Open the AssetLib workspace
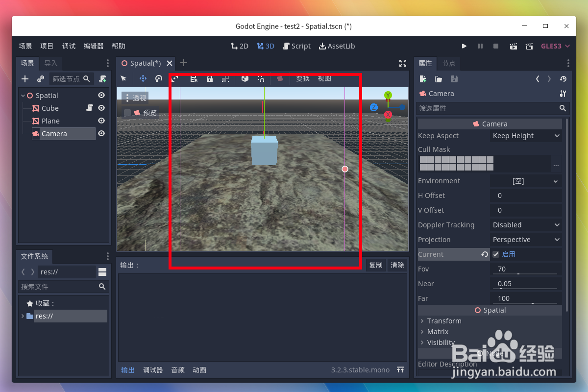This screenshot has width=588, height=392. (337, 46)
